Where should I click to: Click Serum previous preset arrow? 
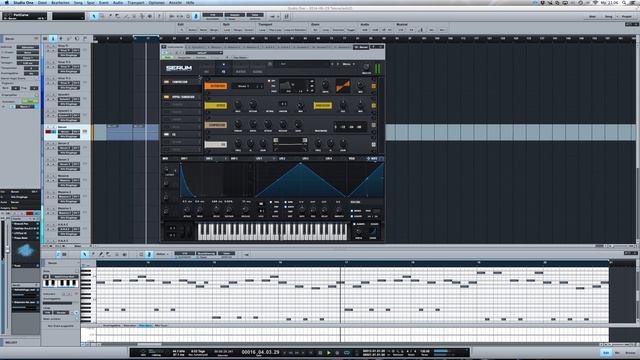(x=332, y=64)
